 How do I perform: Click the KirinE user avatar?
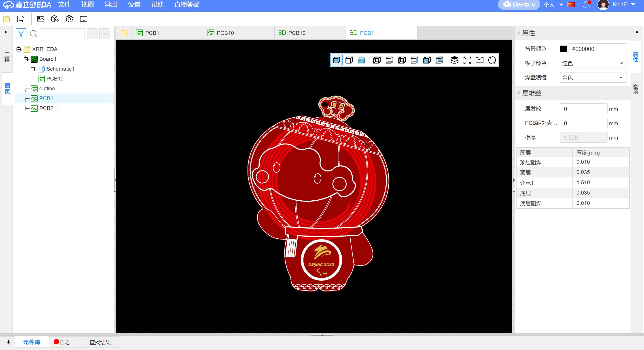(x=603, y=4)
